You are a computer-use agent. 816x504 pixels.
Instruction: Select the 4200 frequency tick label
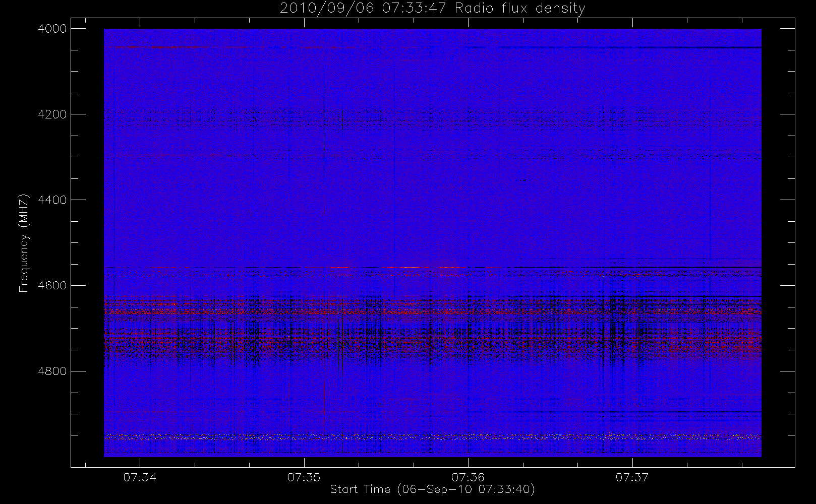[x=52, y=114]
